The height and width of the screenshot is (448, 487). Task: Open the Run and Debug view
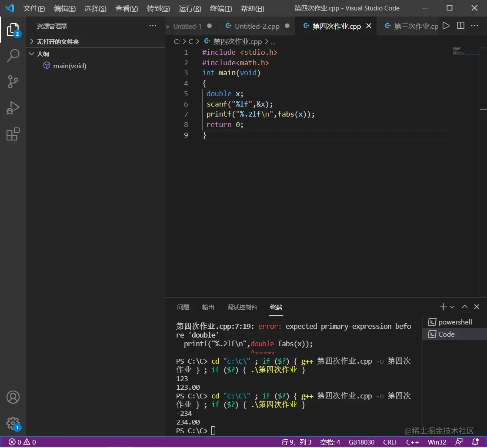[x=13, y=108]
